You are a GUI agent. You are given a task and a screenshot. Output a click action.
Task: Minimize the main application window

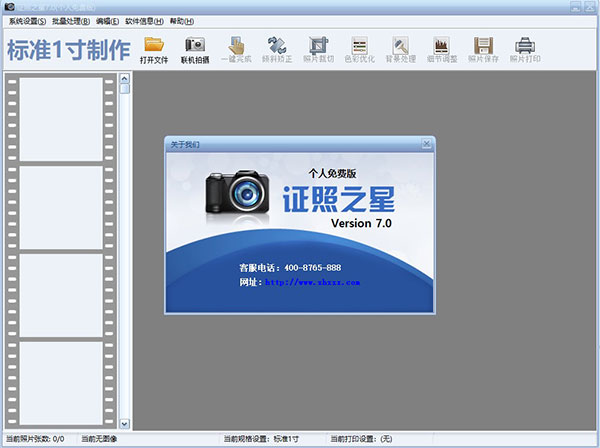(576, 7)
